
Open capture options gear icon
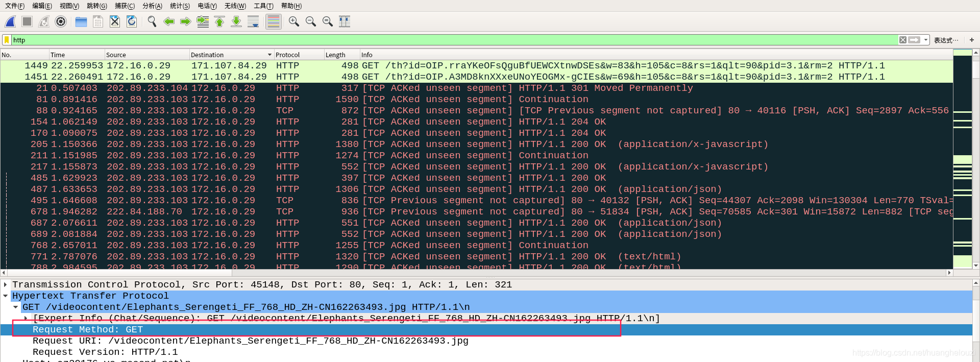click(61, 21)
